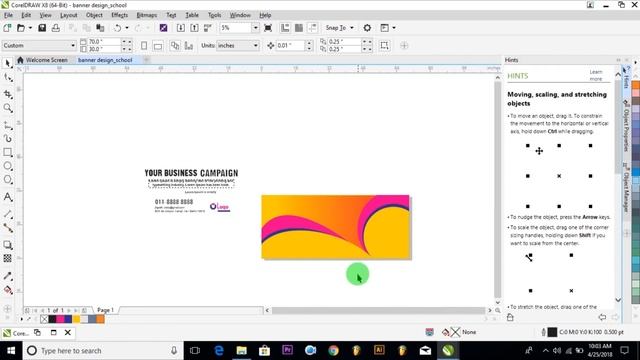The width and height of the screenshot is (640, 360).
Task: Click the page width input field
Action: click(104, 42)
